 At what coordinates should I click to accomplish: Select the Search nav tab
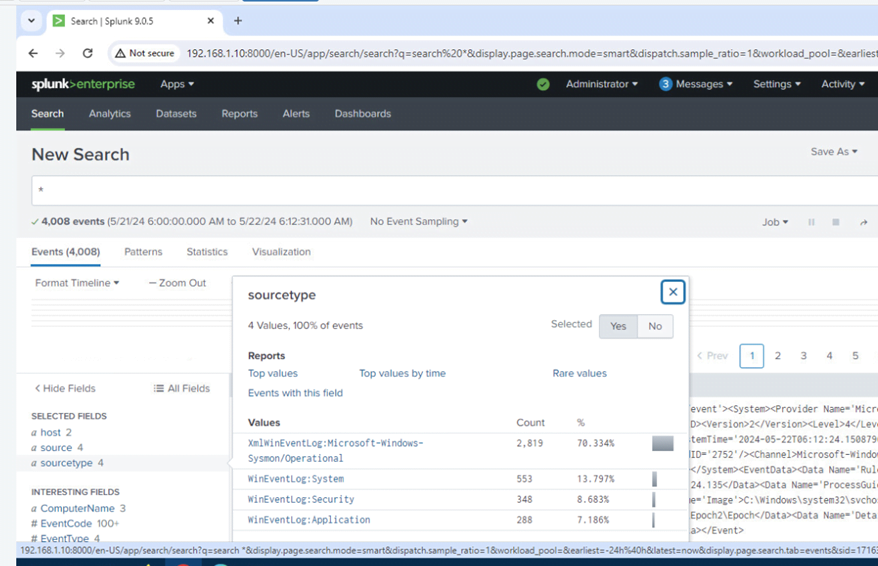point(48,114)
